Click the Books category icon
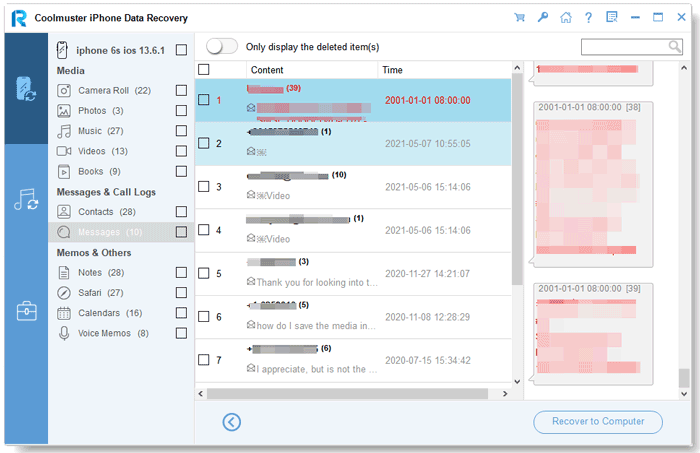 64,171
